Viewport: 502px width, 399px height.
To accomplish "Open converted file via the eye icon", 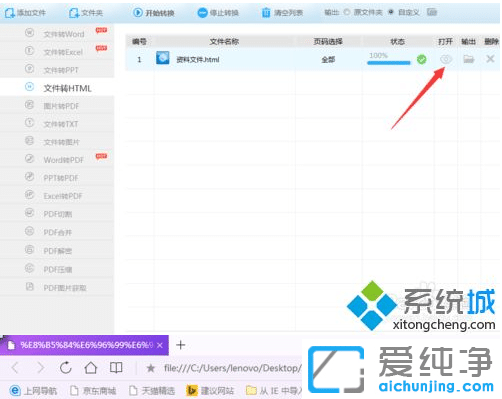I will (446, 59).
